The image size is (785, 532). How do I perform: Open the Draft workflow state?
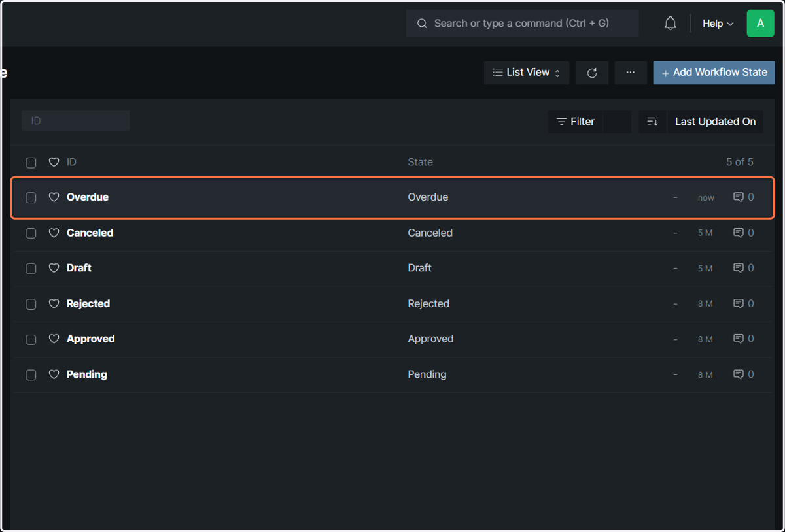coord(79,268)
